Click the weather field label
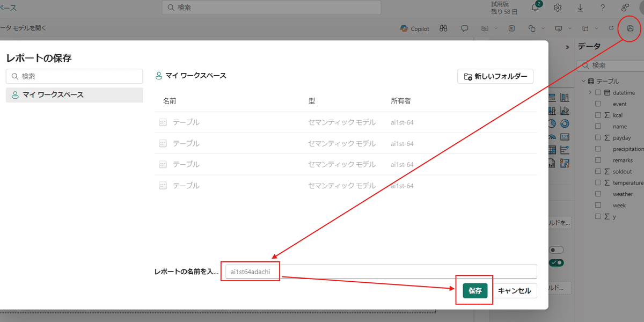644x322 pixels. 623,194
